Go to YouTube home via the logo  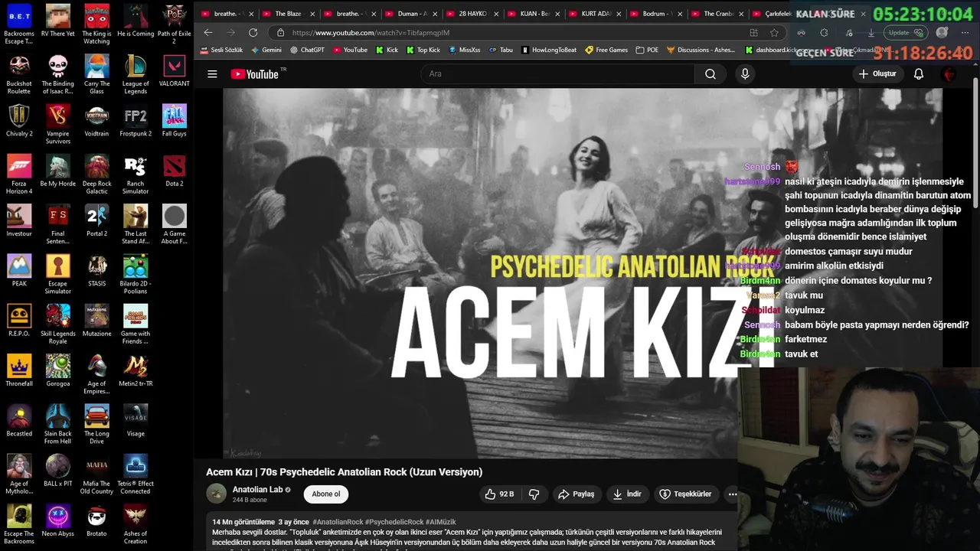pyautogui.click(x=255, y=74)
